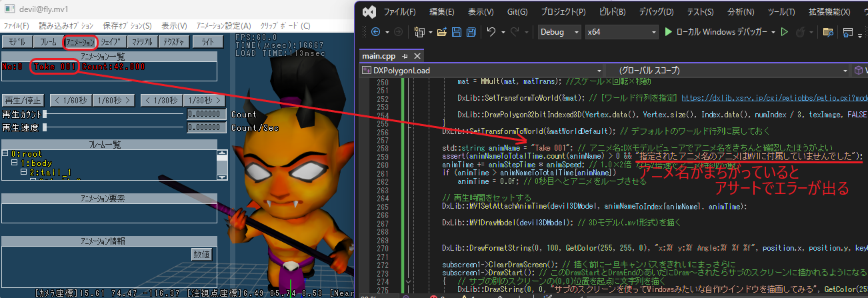Open the dropdown arrow next to undo
This screenshot has width=868, height=298.
(502, 32)
